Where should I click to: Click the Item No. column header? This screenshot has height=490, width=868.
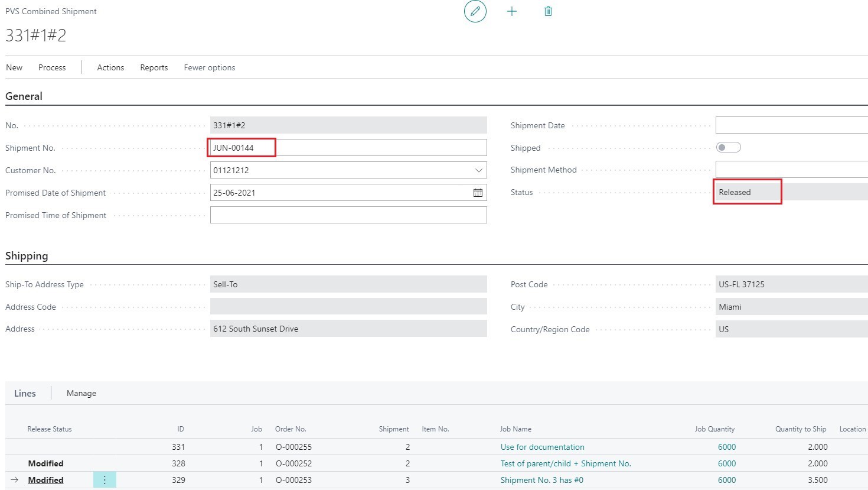point(435,429)
